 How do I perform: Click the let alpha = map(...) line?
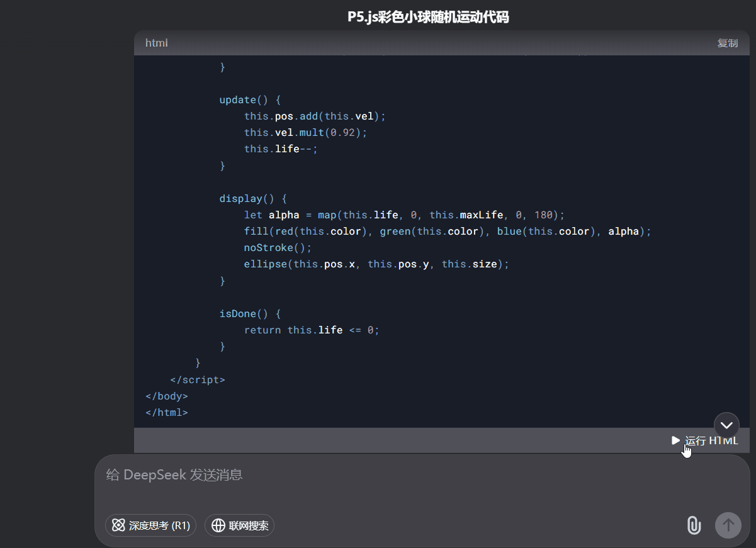click(405, 215)
